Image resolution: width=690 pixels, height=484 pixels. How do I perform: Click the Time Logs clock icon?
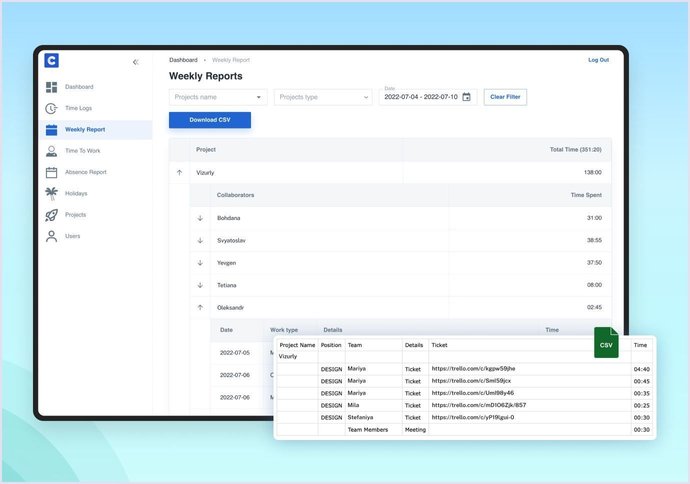pyautogui.click(x=51, y=108)
